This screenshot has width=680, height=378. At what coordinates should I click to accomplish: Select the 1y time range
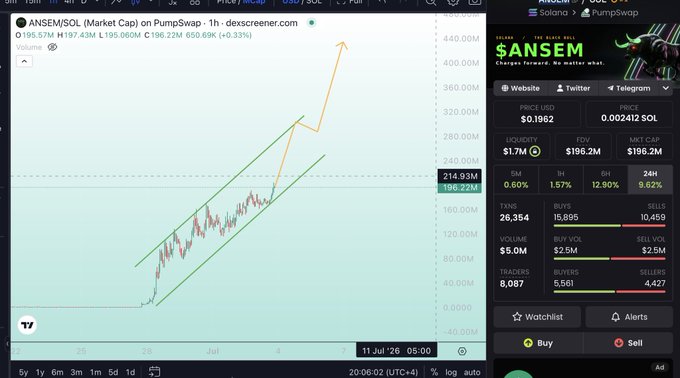[40, 372]
